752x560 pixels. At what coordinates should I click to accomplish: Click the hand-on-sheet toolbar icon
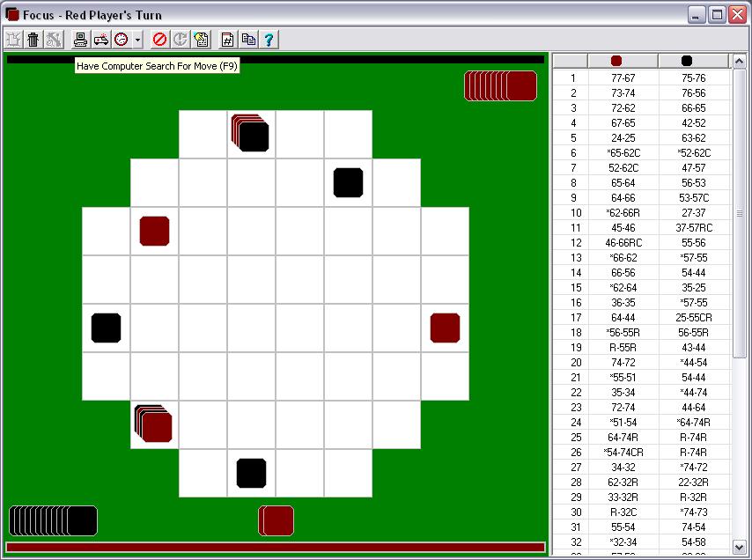(x=202, y=40)
